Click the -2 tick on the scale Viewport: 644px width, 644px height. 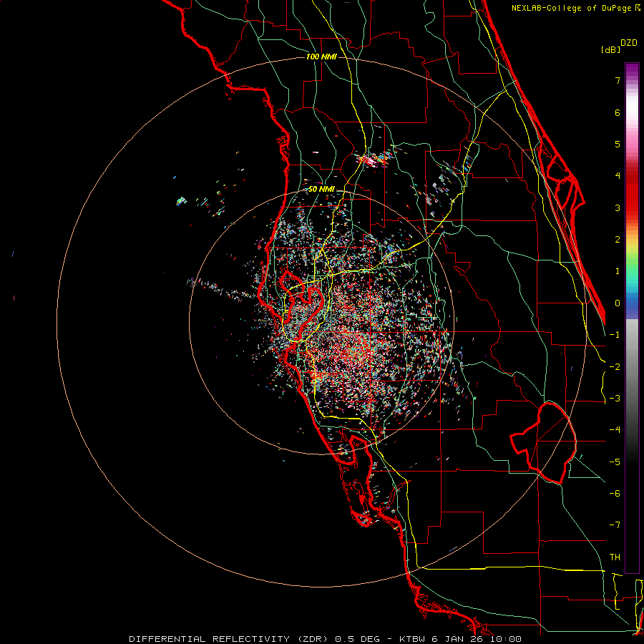615,367
